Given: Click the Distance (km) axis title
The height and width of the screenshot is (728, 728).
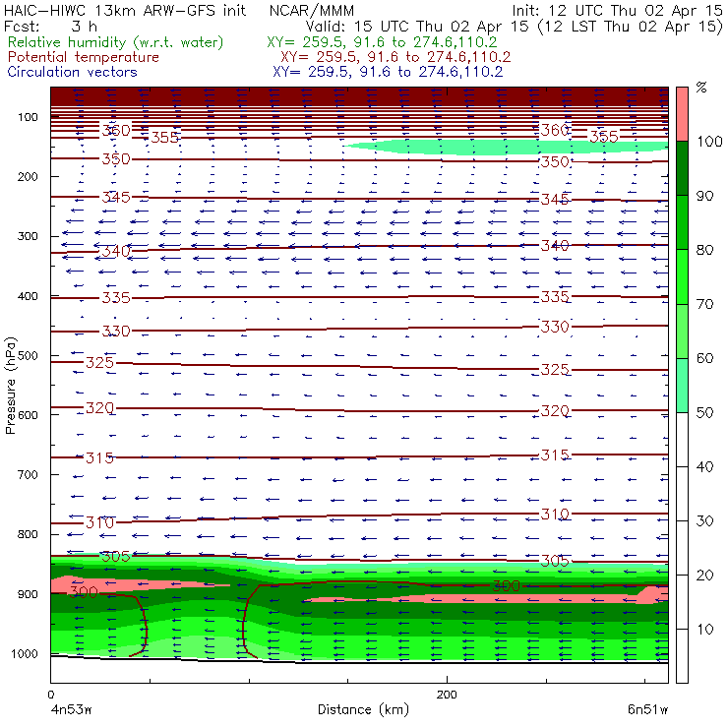Looking at the screenshot, I should (x=363, y=709).
